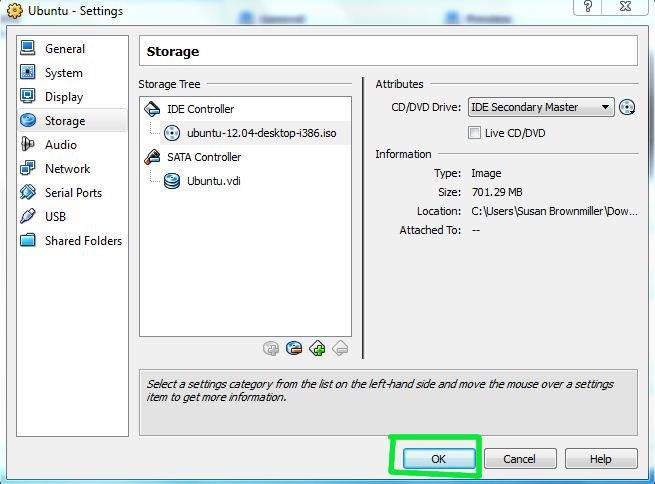
Task: Click the greyed remove controller icon
Action: (340, 348)
